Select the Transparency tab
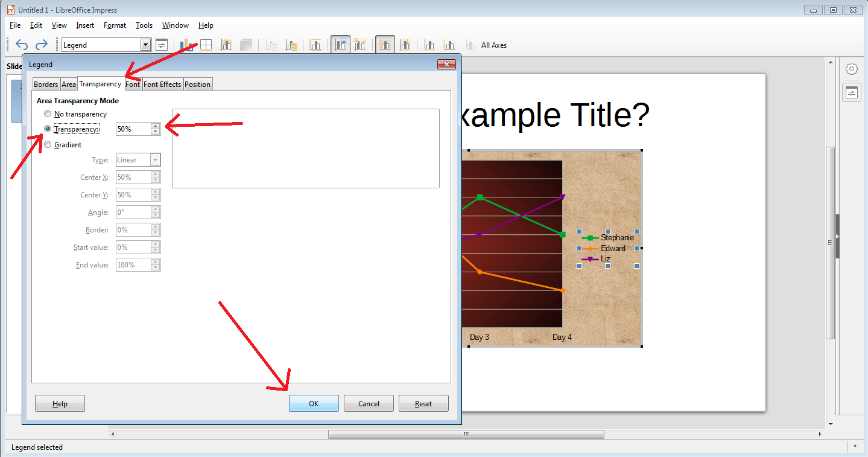The height and width of the screenshot is (457, 868). coord(101,84)
